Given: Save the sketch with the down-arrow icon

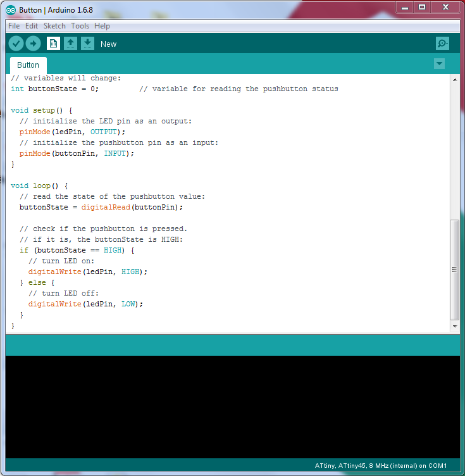Looking at the screenshot, I should pos(87,44).
